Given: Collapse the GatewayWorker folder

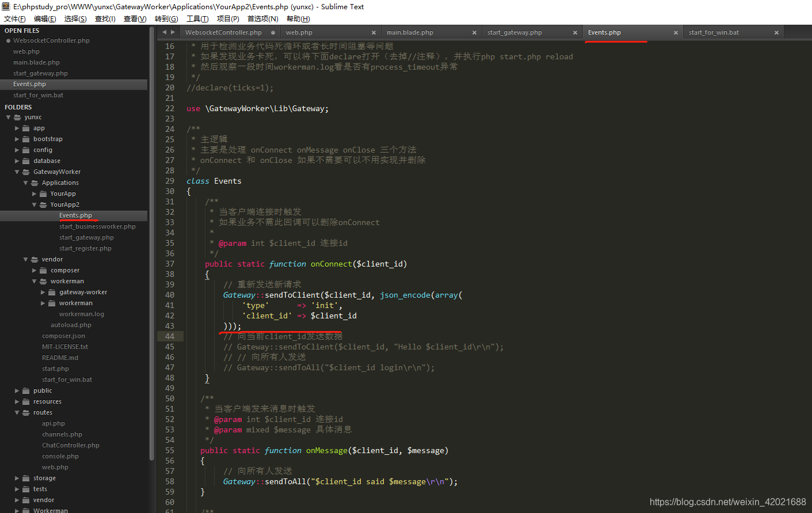Looking at the screenshot, I should click(17, 172).
